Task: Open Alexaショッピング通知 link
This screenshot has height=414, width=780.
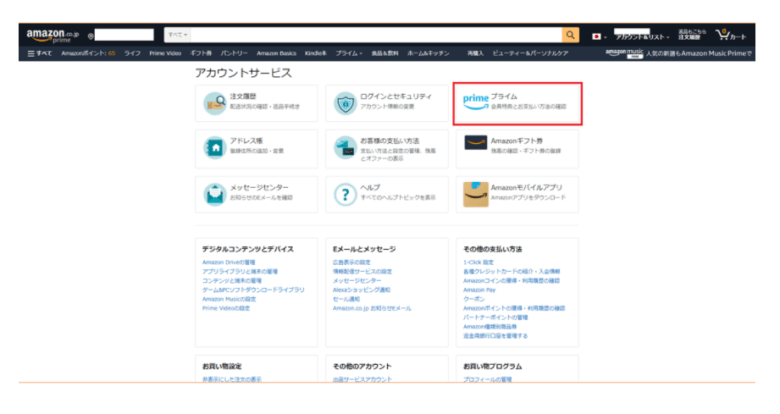Action: click(361, 290)
